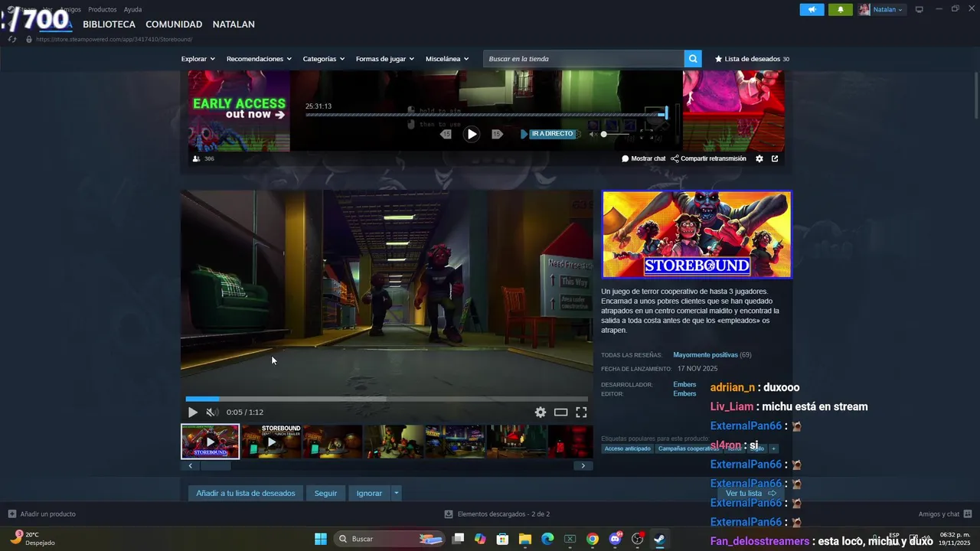Open the Mayormente positivas reviews link
The width and height of the screenshot is (980, 551).
coord(705,355)
